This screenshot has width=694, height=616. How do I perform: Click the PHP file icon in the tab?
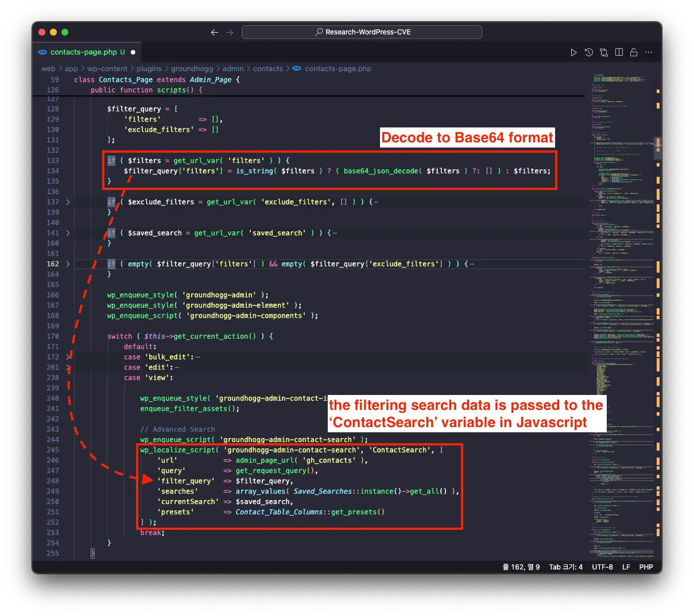click(42, 52)
